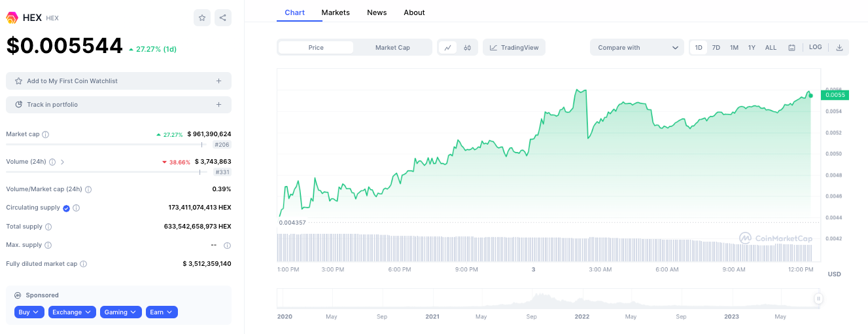Open the calendar date range picker
This screenshot has width=868, height=334.
point(791,48)
